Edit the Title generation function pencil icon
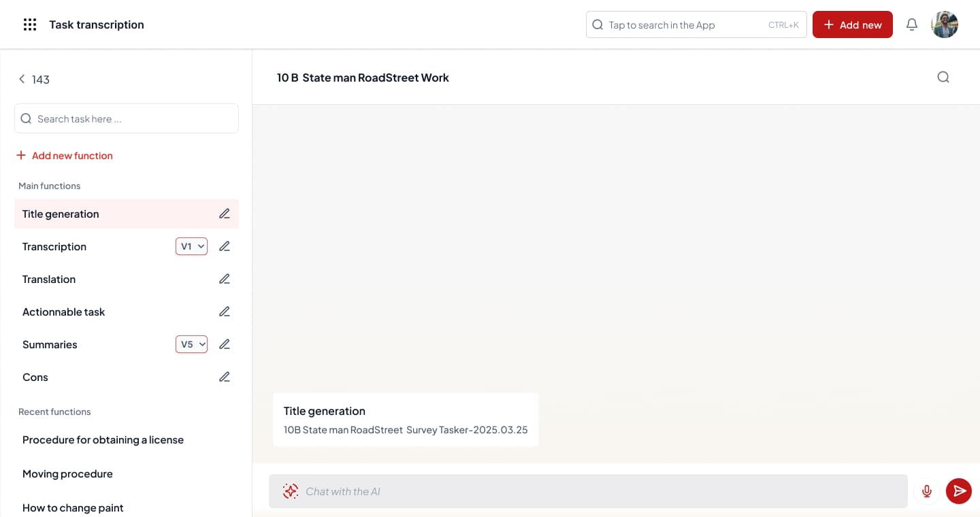 tap(225, 214)
